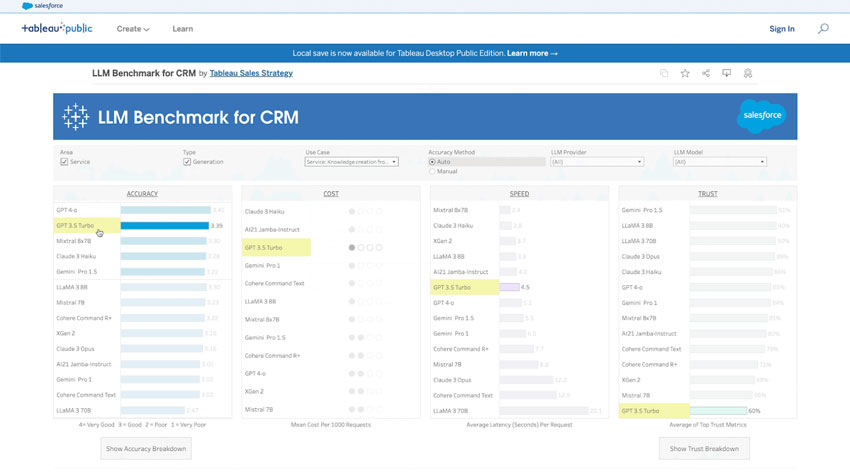
Task: Click the ACCURACY column header
Action: (142, 194)
